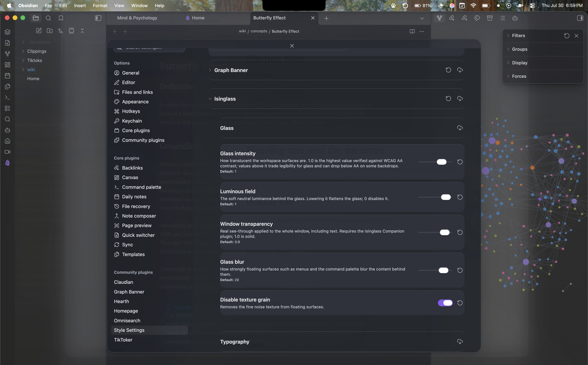This screenshot has width=588, height=365.
Task: Reset Isinglass settings to default
Action: (448, 99)
